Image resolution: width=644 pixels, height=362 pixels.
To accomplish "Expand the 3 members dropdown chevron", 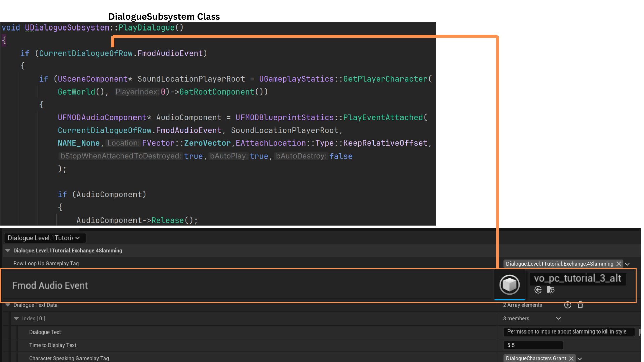I will coord(558,318).
